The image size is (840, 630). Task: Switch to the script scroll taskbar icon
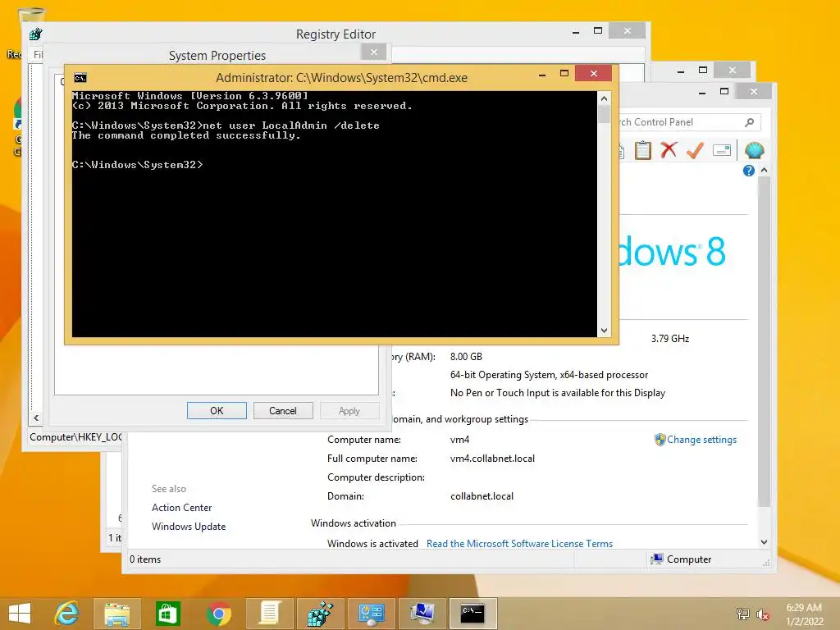(x=269, y=614)
